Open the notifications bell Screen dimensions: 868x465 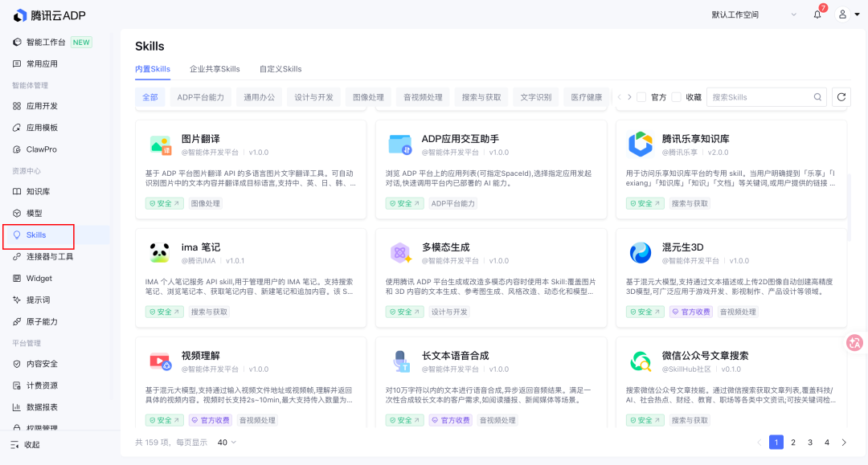pos(817,15)
